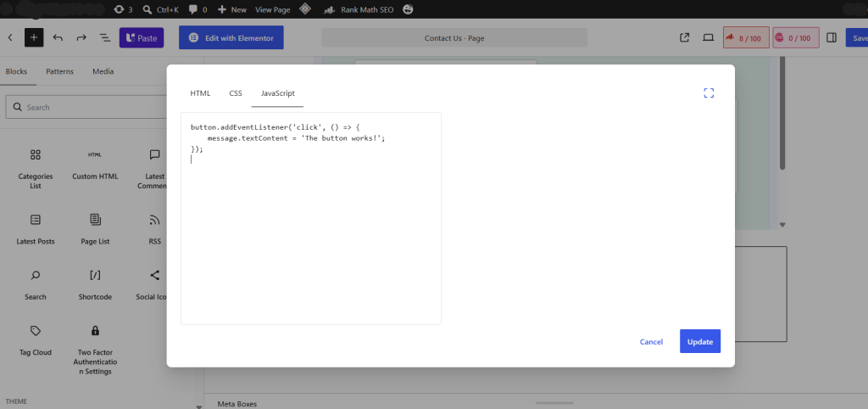Viewport: 868px width, 409px height.
Task: Click the comments icon showing 0
Action: (x=198, y=9)
